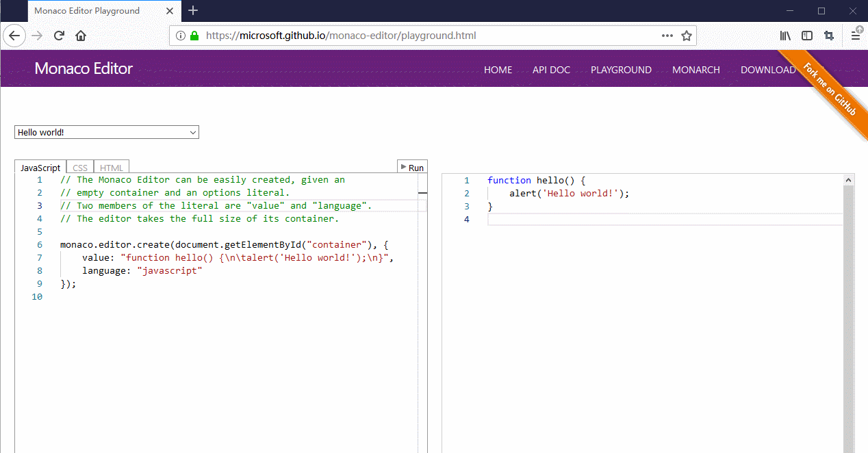Viewport: 868px width, 453px height.
Task: Navigate to the MONARCH section
Action: pyautogui.click(x=695, y=69)
